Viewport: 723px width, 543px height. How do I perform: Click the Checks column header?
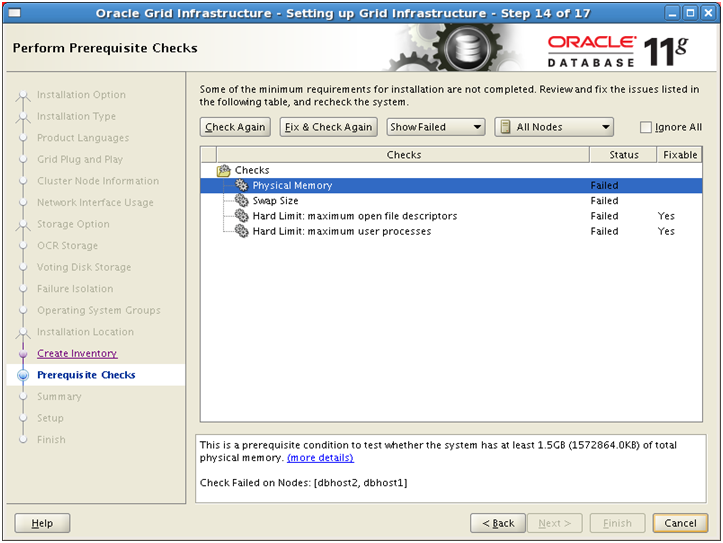pos(403,155)
